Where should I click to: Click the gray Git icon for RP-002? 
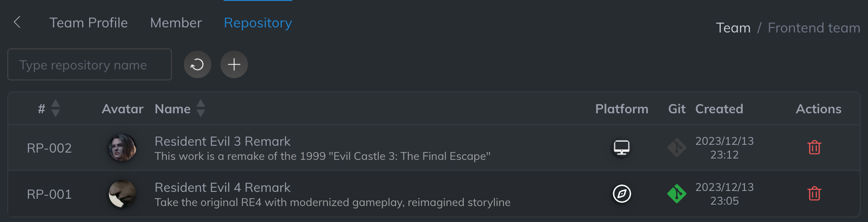click(x=676, y=148)
